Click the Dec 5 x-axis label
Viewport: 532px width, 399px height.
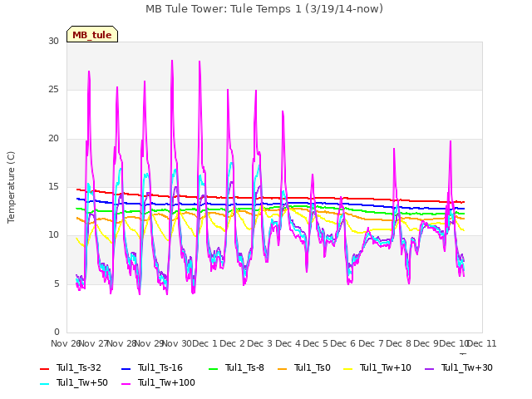[x=316, y=343]
